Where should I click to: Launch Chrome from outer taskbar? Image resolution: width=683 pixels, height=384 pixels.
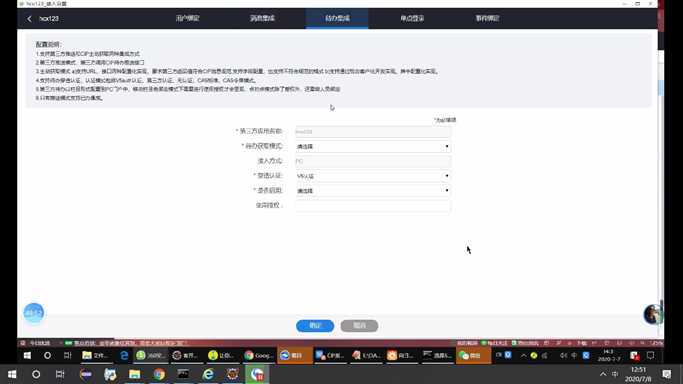coord(159,374)
